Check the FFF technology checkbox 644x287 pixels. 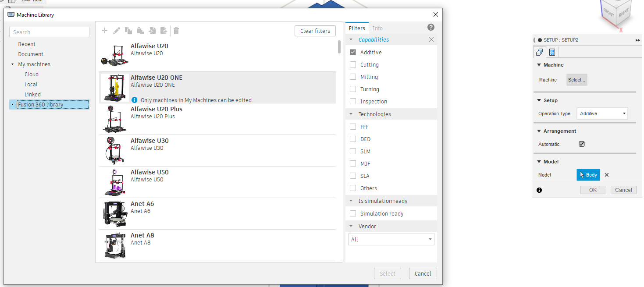(353, 127)
